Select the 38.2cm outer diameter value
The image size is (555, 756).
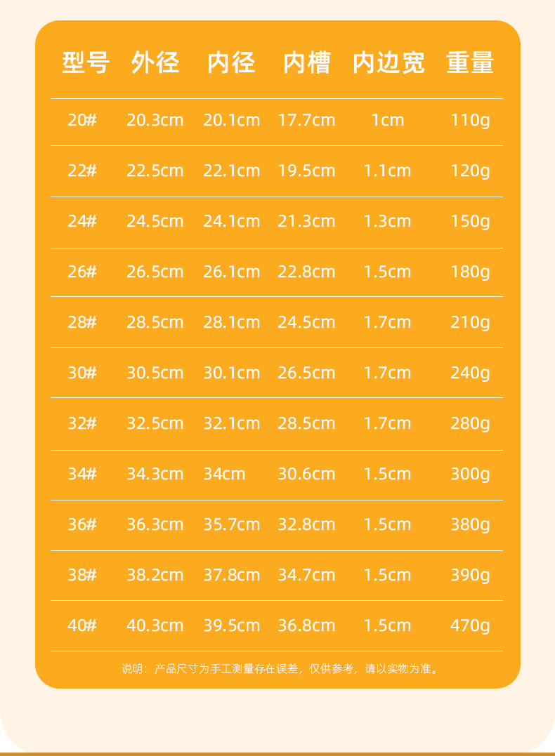coord(155,575)
